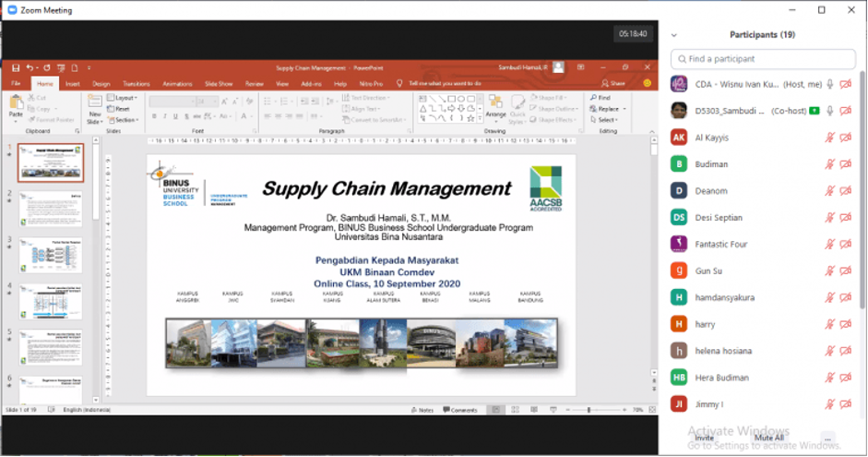Click the Save icon in PowerPoint title bar
Screen dimensions: 868x457
coord(16,68)
